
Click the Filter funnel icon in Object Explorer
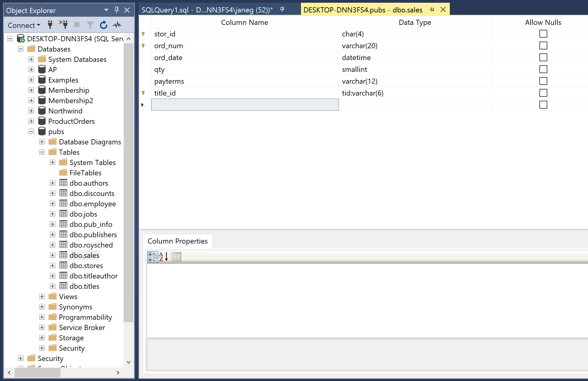point(90,25)
